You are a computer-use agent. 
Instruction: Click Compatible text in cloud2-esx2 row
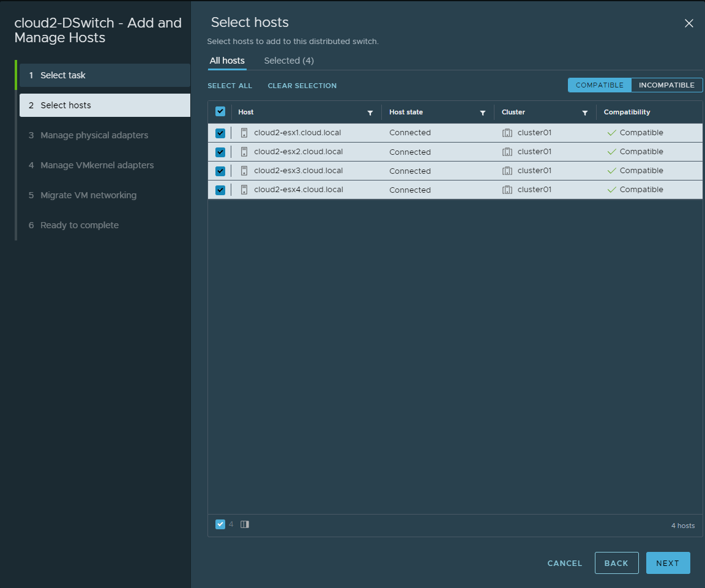click(641, 152)
